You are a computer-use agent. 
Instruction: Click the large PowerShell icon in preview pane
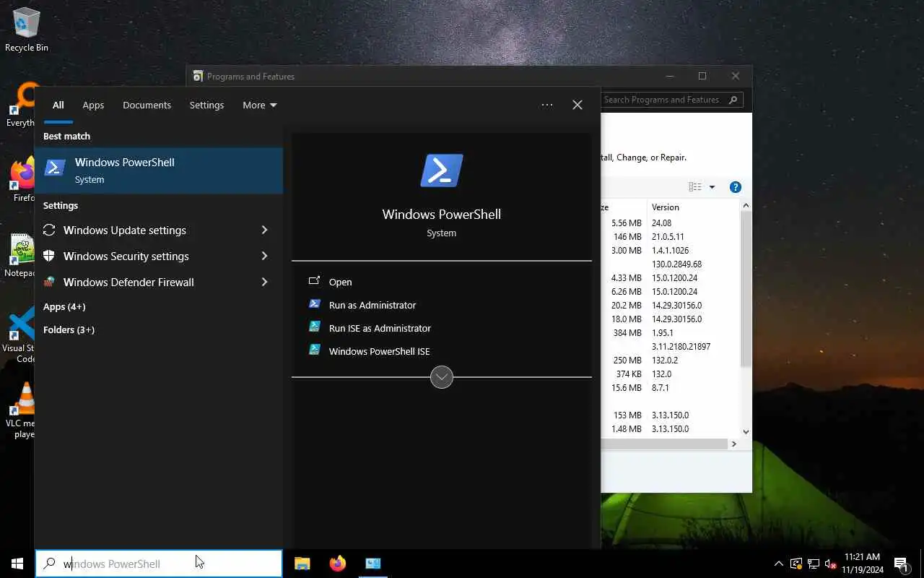pyautogui.click(x=441, y=171)
